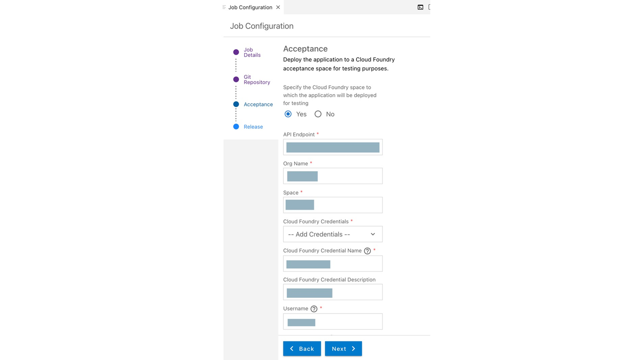Click the Job Details step circle marker
This screenshot has height=360, width=644.
click(x=236, y=52)
